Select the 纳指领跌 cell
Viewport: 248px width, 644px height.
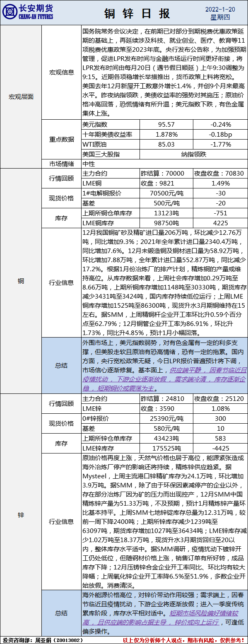[x=193, y=154]
